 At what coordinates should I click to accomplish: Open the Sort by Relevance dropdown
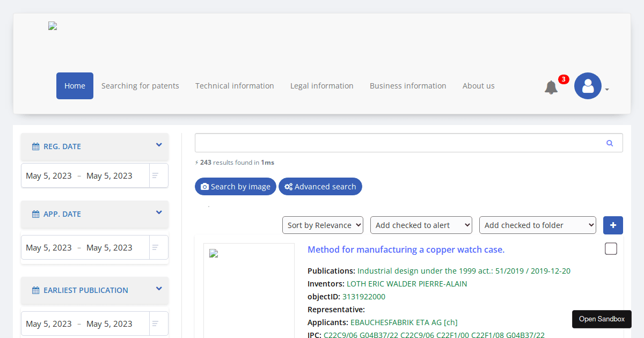coord(323,225)
